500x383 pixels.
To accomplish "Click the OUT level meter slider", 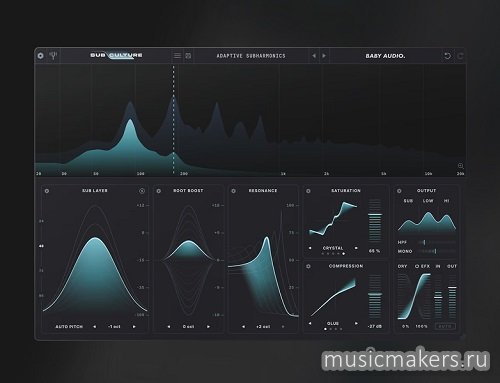I will (452, 296).
